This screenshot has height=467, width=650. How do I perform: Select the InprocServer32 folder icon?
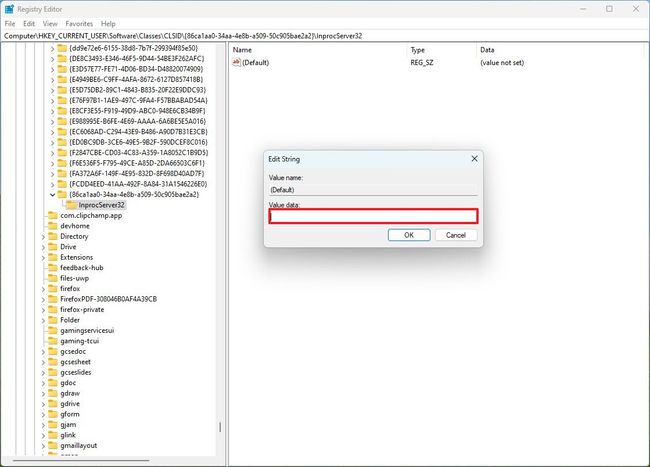point(72,205)
